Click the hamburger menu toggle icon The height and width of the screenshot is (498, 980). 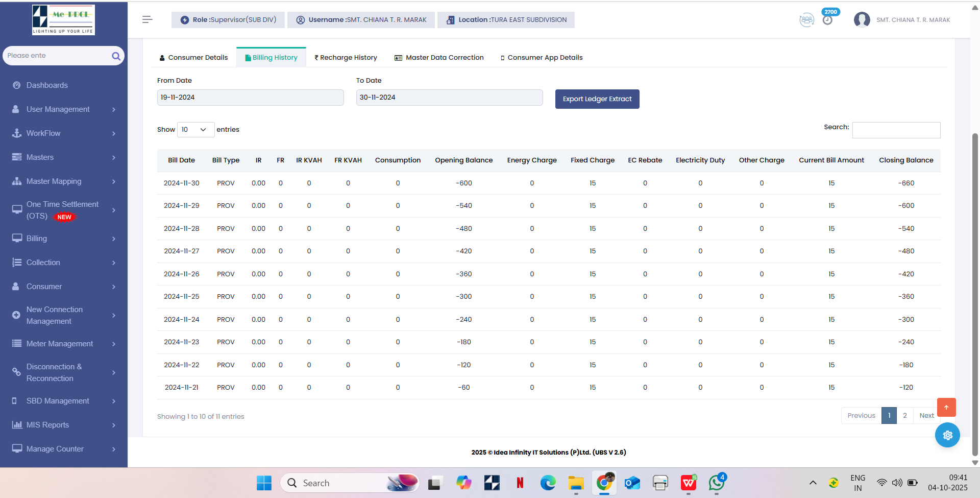147,19
